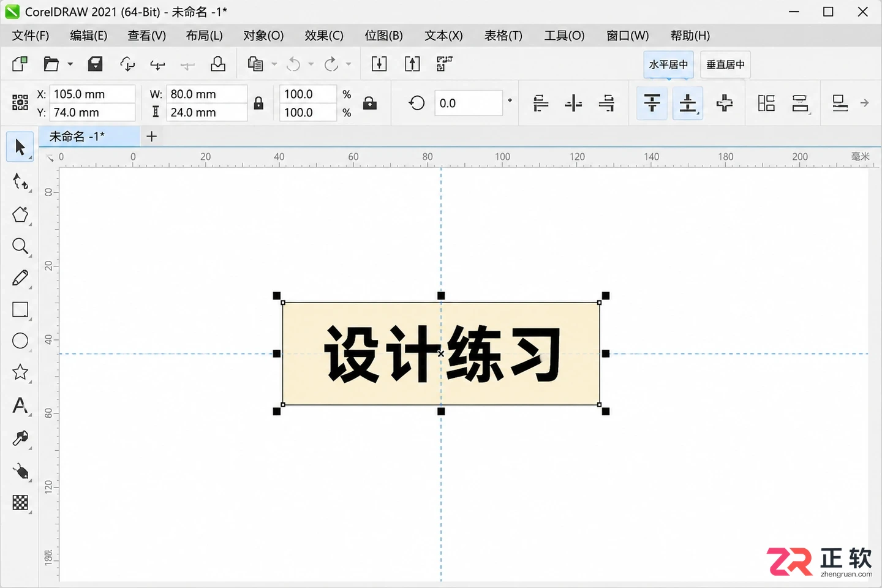
Task: Select the Eyedropper tool
Action: pyautogui.click(x=20, y=439)
